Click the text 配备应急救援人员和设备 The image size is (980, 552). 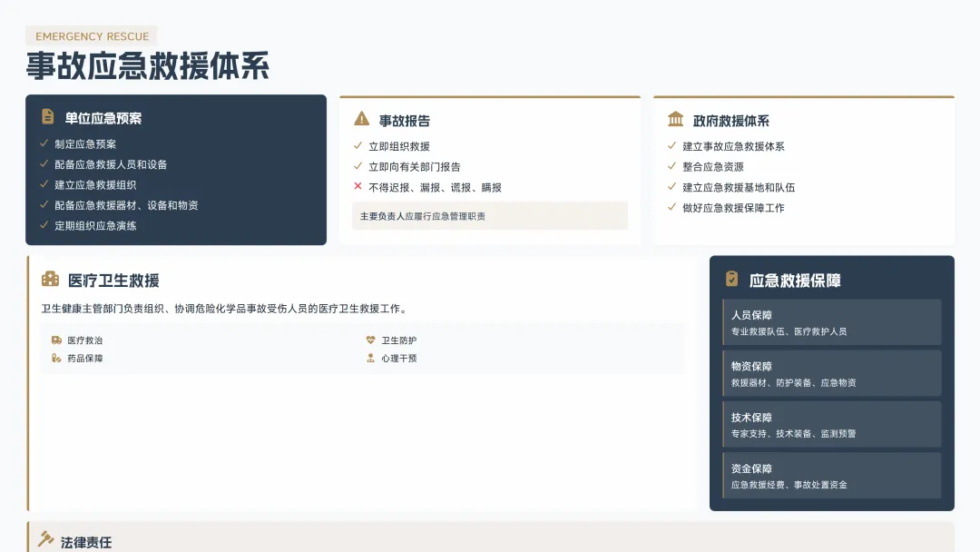click(x=111, y=164)
